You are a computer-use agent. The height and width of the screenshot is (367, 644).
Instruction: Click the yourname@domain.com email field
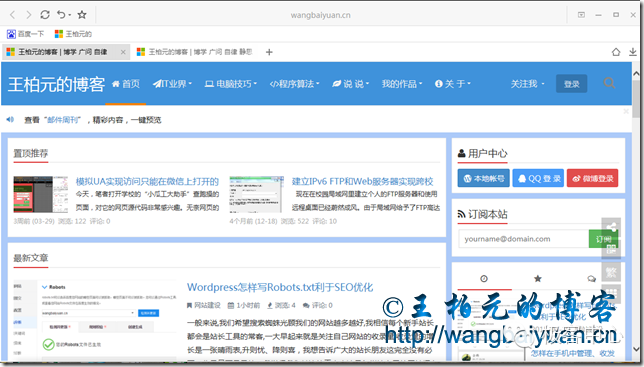tap(524, 239)
